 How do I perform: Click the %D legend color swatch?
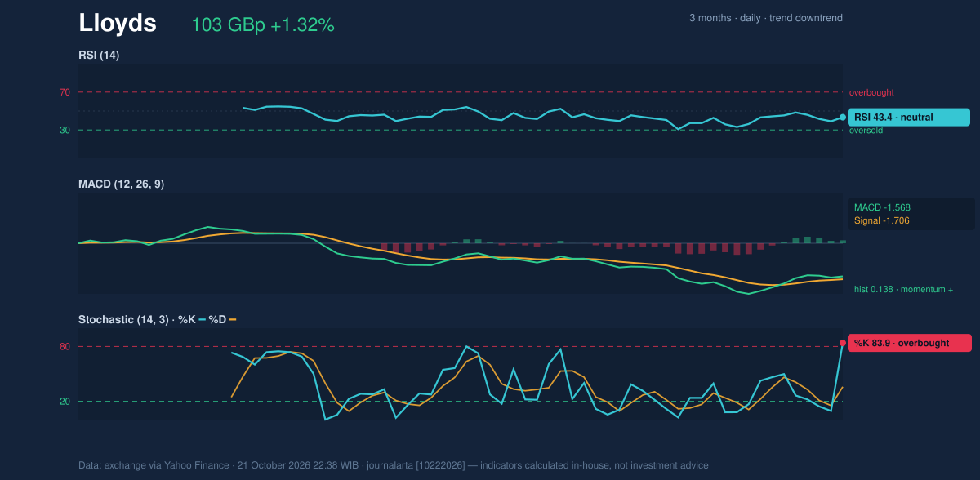232,320
